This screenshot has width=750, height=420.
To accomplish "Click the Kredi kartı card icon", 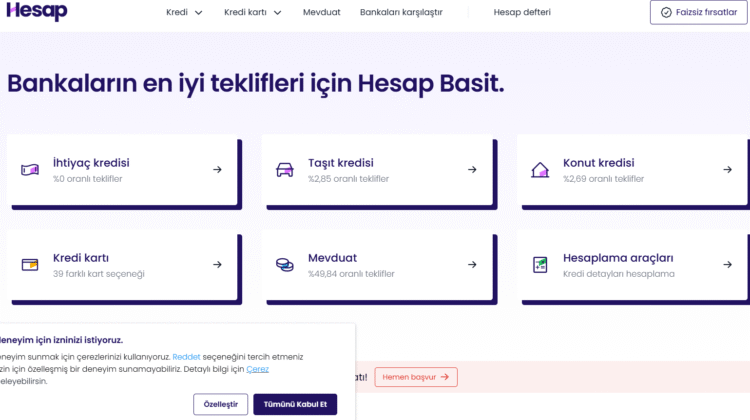I will tap(30, 265).
